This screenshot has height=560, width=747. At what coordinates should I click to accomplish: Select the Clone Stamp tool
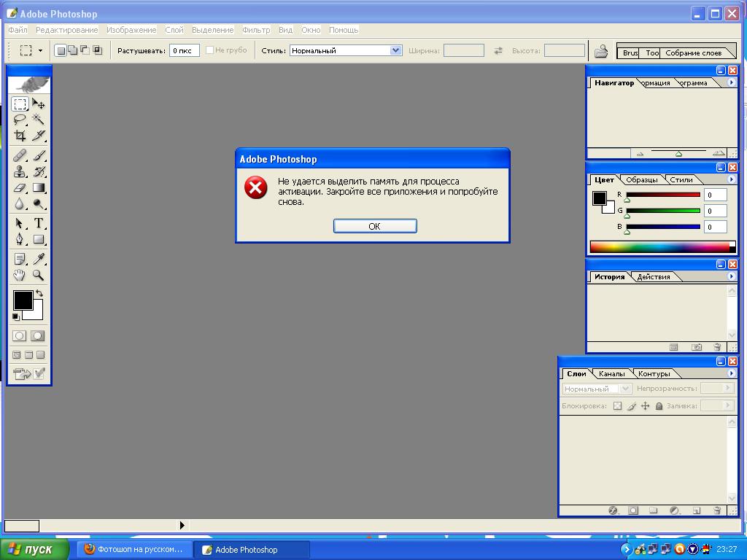click(20, 171)
